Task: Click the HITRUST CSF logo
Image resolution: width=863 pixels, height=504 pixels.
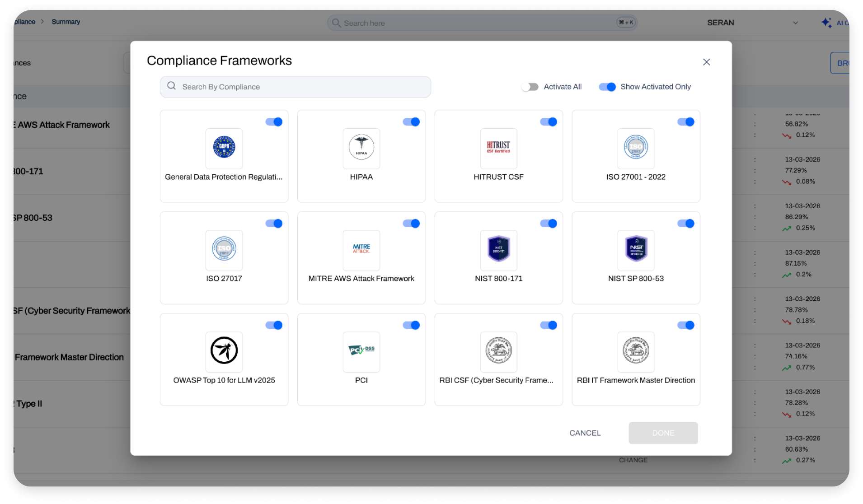Action: tap(498, 147)
